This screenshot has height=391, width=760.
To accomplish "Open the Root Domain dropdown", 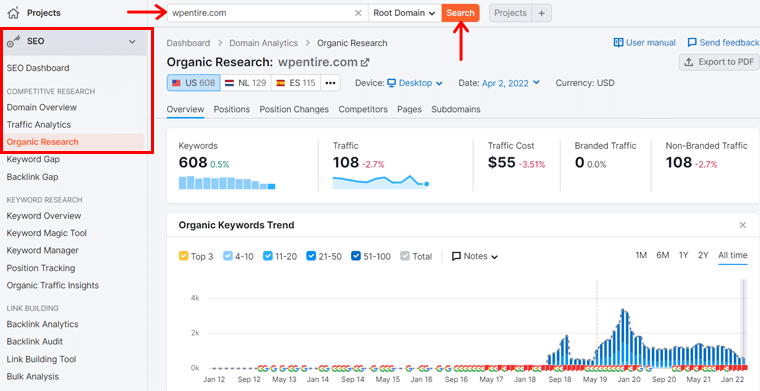I will click(x=404, y=13).
